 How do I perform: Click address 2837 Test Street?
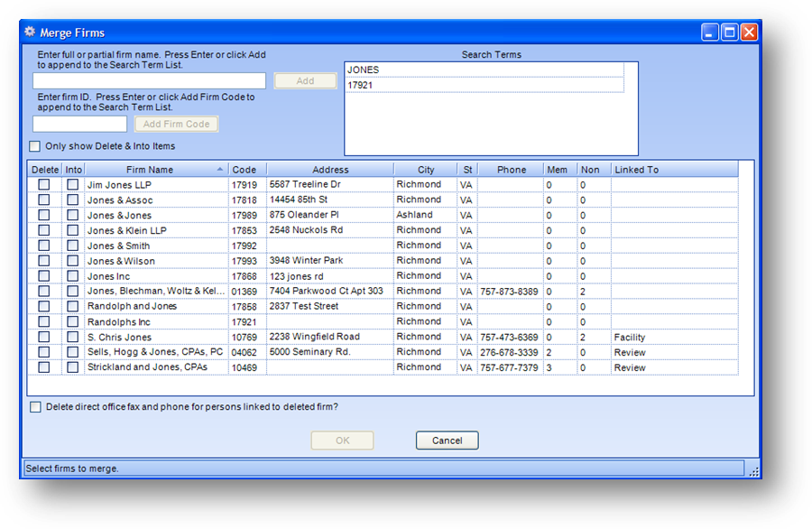pos(304,306)
